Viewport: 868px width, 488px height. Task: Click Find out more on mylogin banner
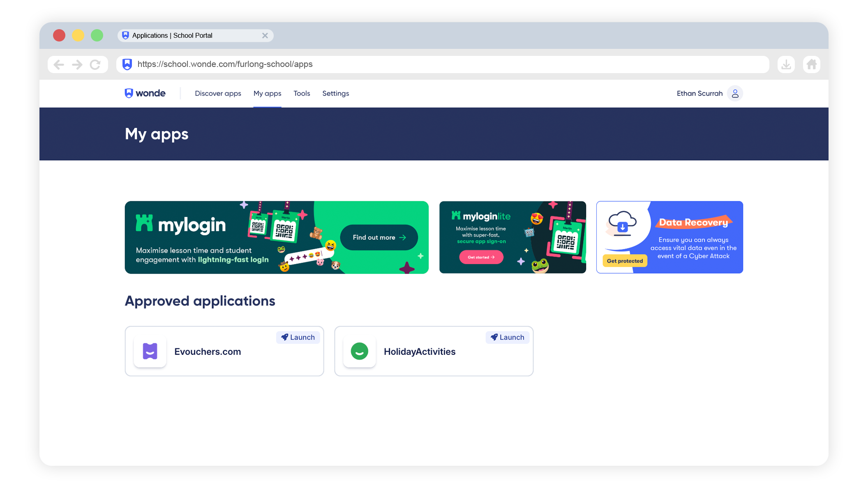coord(379,237)
